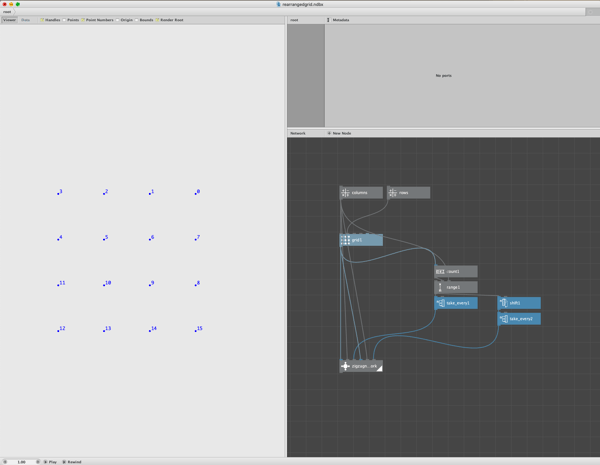Select the columns node icon
600x465 pixels.
coord(345,193)
